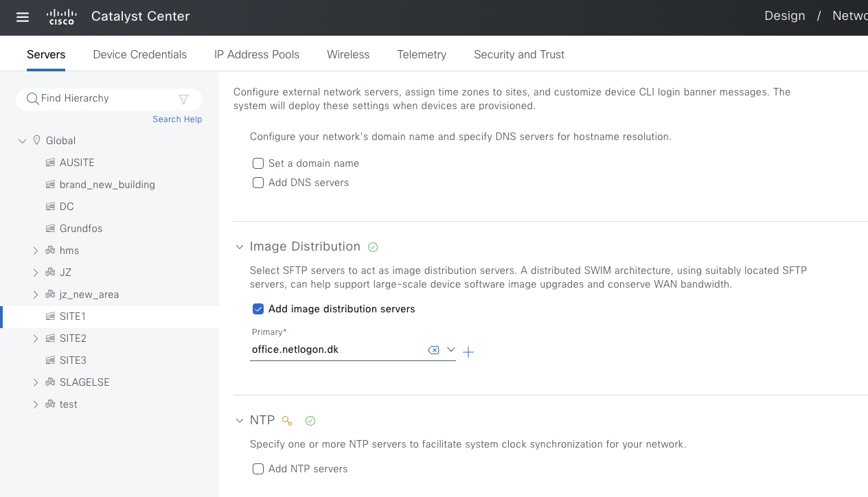868x497 pixels.
Task: Click the key icon next to NTP
Action: [x=287, y=420]
